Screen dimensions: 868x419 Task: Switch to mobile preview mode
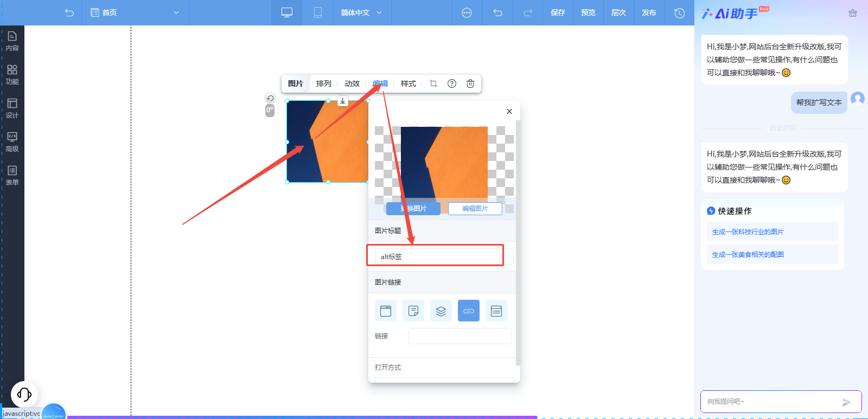(318, 12)
